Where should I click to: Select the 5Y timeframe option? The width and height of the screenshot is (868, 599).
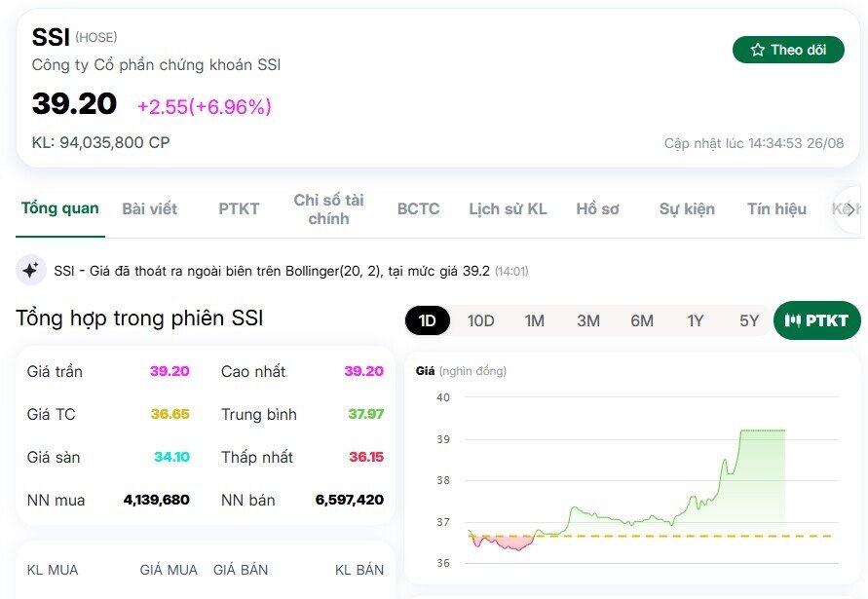(747, 318)
